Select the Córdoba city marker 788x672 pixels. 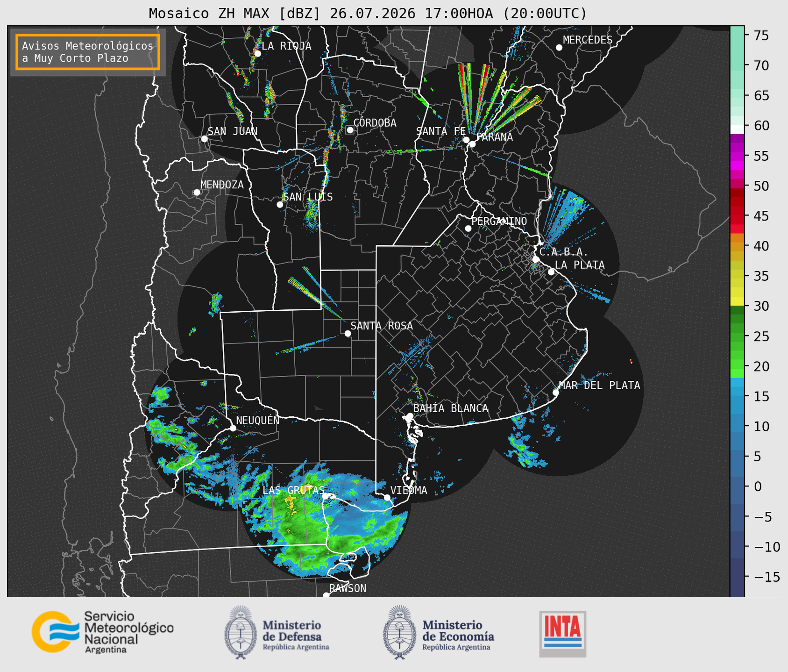coord(350,130)
